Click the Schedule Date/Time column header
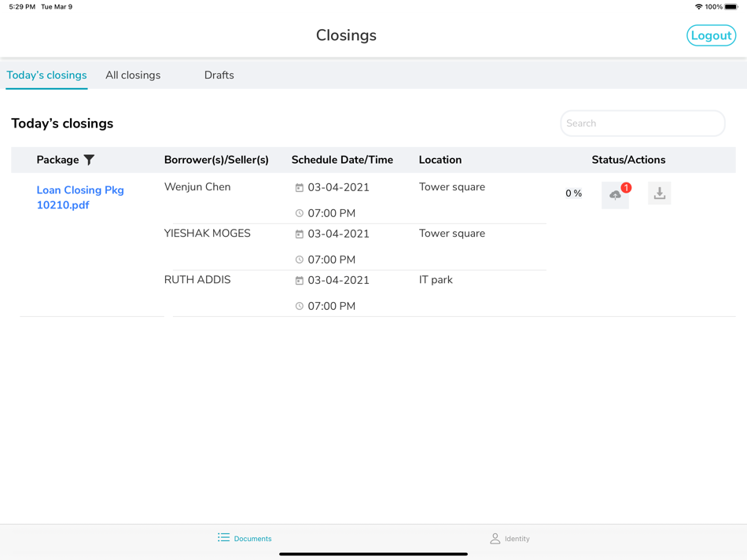 [342, 160]
